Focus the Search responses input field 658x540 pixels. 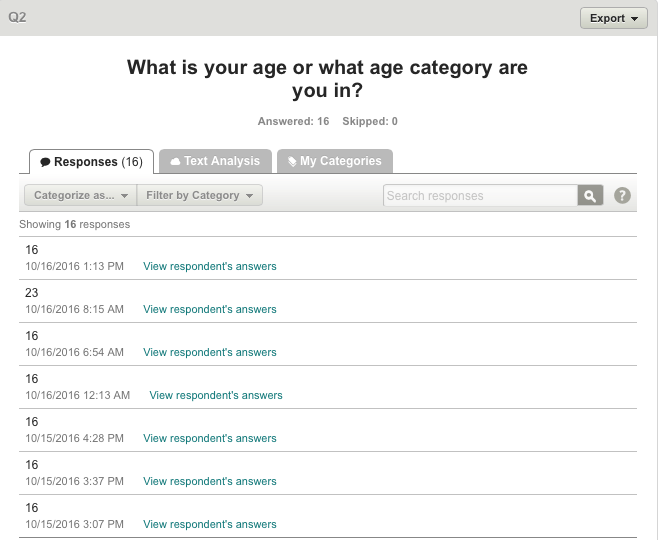pos(480,196)
